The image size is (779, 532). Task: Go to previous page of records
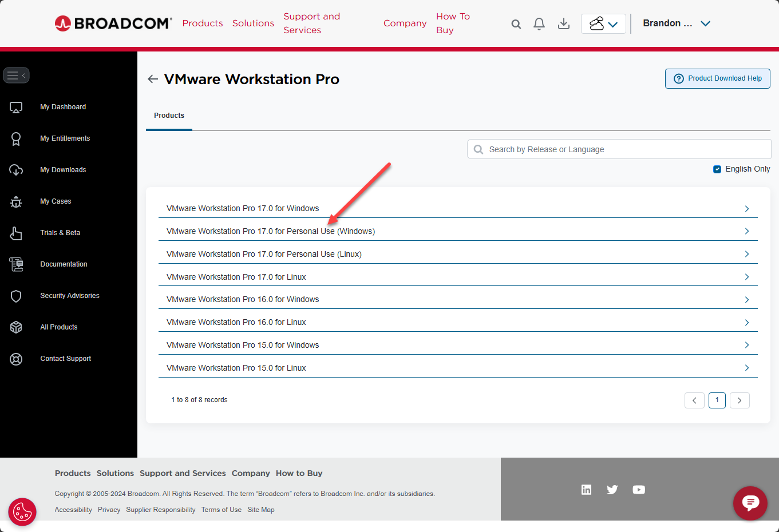[x=694, y=400]
